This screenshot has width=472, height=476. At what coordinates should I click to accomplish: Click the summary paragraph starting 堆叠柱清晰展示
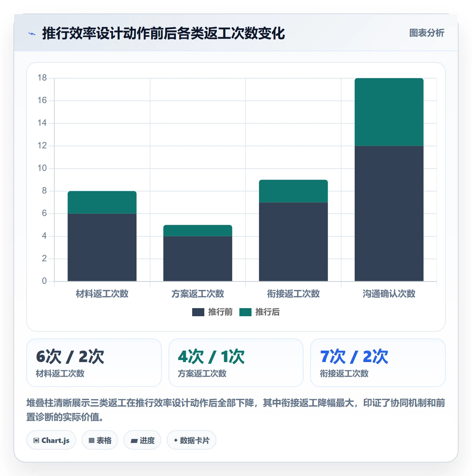[236, 410]
